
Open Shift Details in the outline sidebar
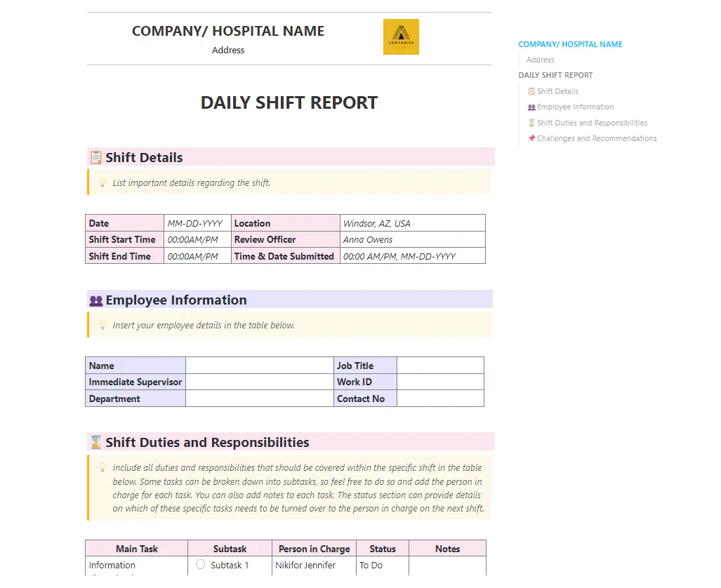557,91
